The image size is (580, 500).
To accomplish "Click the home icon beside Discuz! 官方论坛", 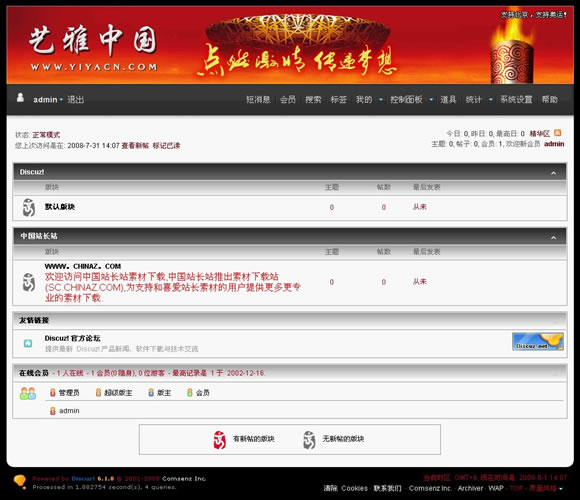I will point(28,343).
